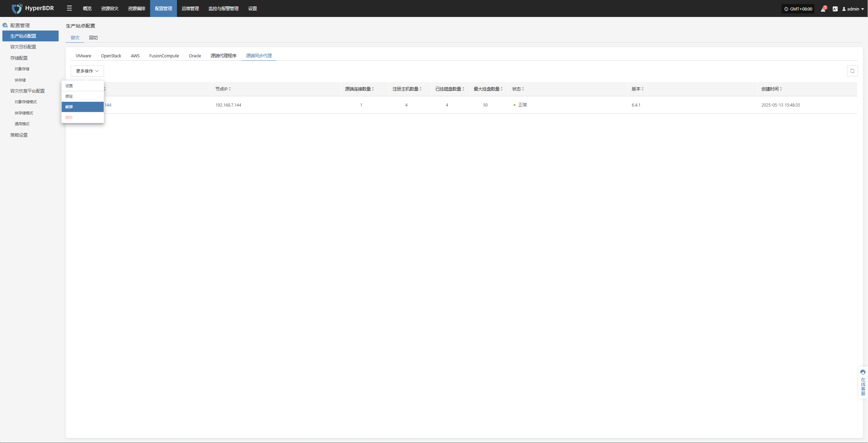868x443 pixels.
Task: Click the HyperBDR shield logo
Action: (x=17, y=8)
